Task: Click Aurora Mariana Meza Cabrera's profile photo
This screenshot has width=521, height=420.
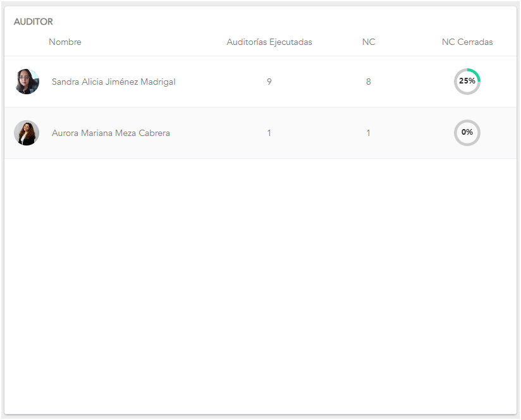Action: click(27, 133)
